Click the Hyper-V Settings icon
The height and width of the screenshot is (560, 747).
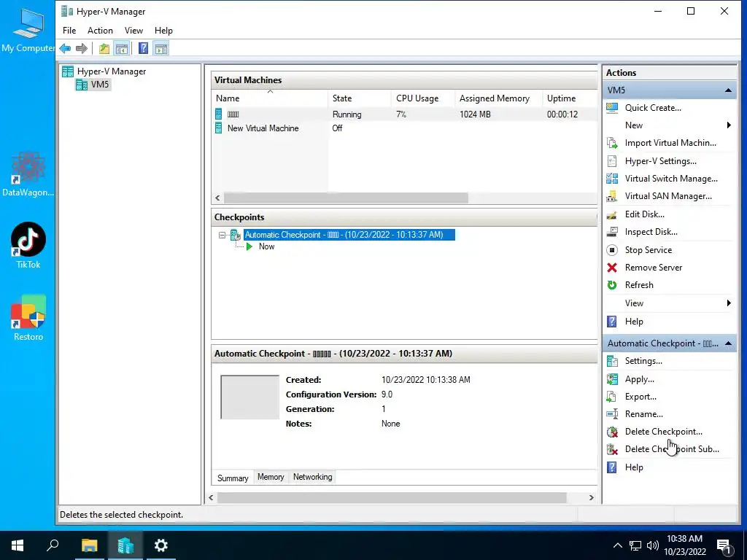(x=612, y=161)
